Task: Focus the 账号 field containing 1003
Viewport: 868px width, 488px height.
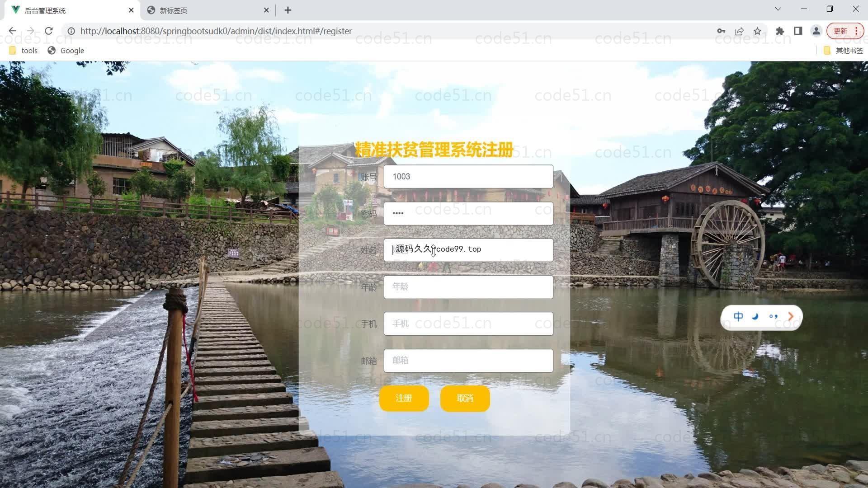Action: coord(468,177)
